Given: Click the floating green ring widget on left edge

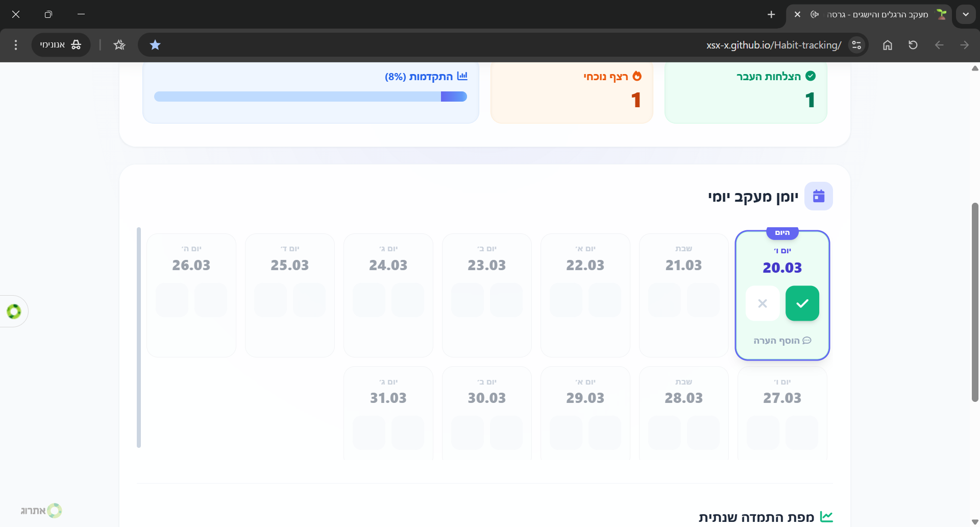Looking at the screenshot, I should pyautogui.click(x=14, y=311).
